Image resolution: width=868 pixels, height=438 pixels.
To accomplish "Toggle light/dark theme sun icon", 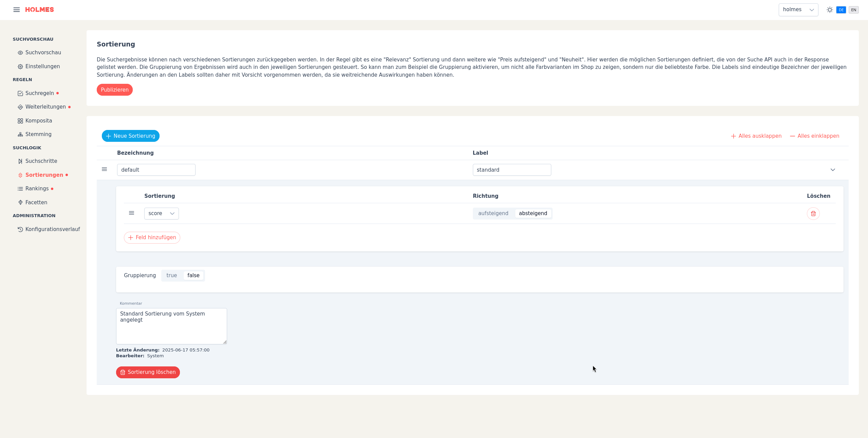I will point(830,10).
